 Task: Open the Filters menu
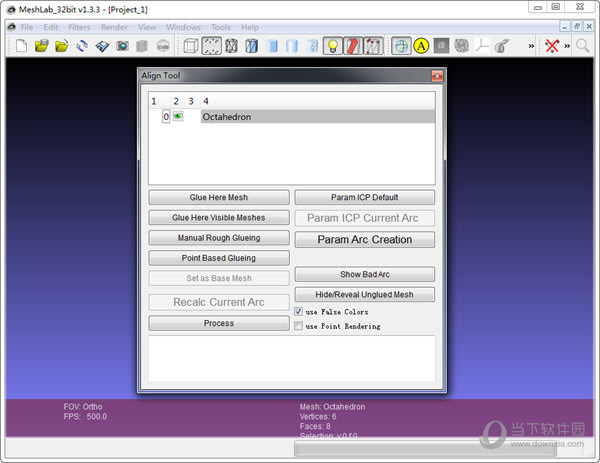(x=79, y=27)
